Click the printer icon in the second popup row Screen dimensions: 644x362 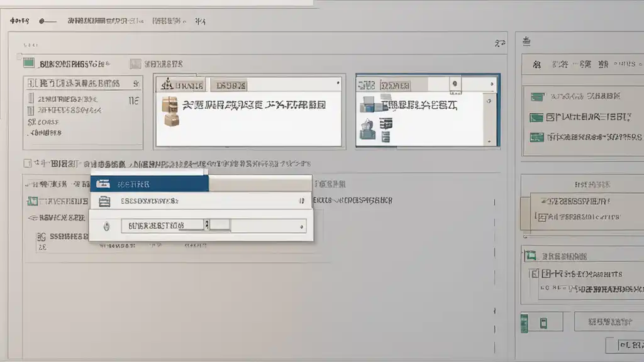pos(104,201)
